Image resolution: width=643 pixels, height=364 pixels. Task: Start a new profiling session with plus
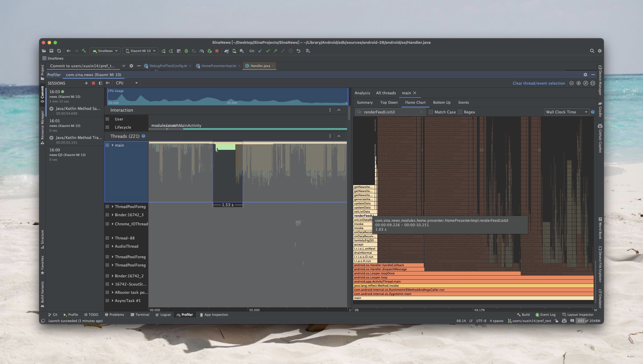(86, 83)
